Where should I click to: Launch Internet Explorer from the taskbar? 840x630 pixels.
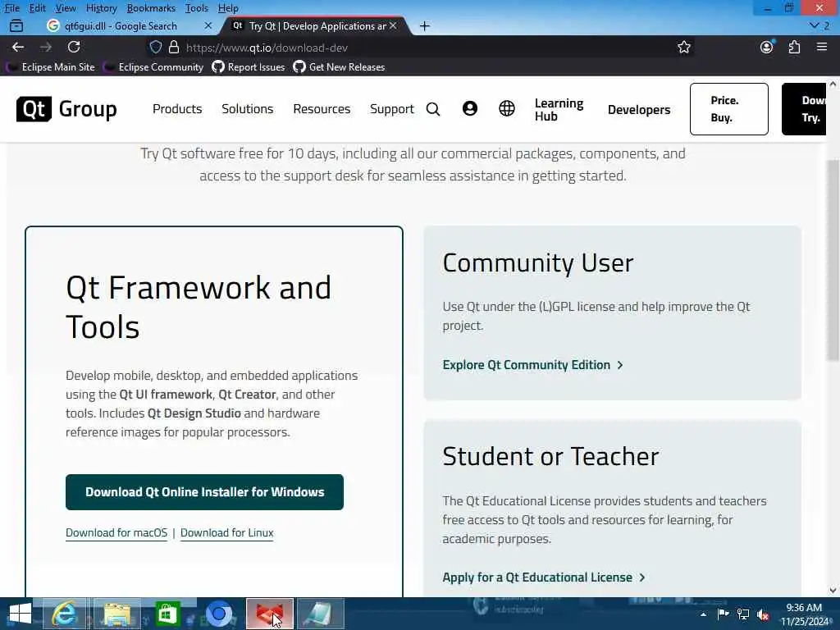click(64, 614)
